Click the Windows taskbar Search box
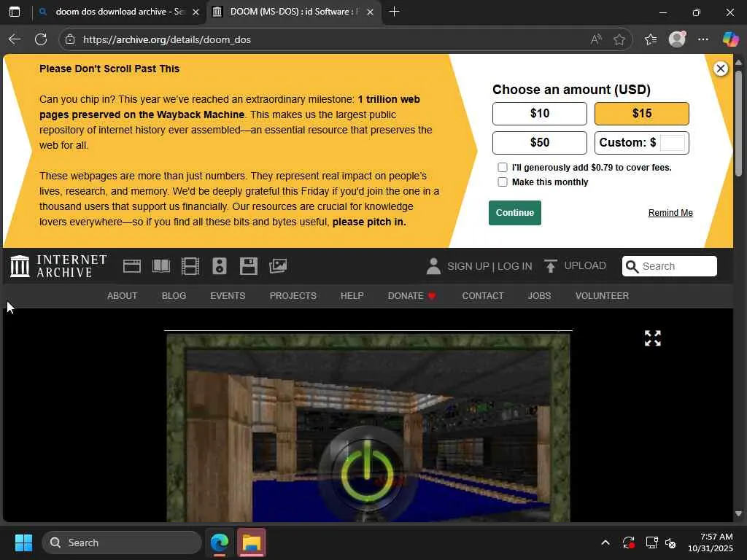The image size is (747, 560). 122,542
